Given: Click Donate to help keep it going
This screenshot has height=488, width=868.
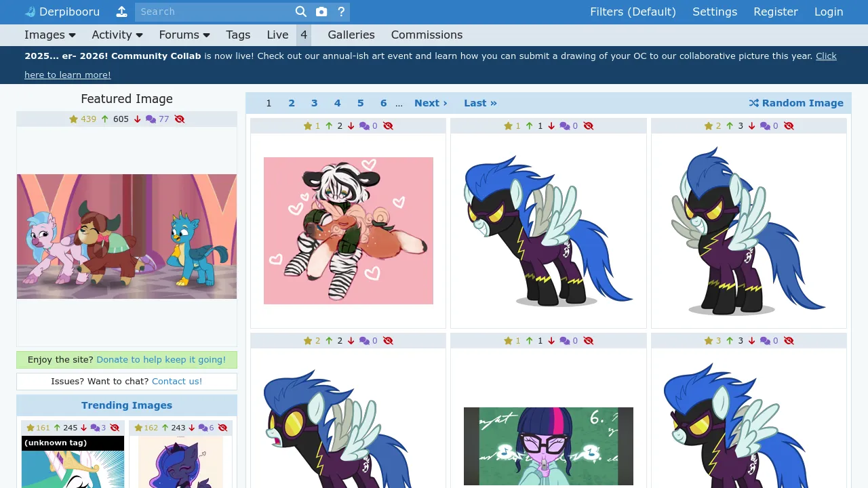Looking at the screenshot, I should pyautogui.click(x=161, y=360).
